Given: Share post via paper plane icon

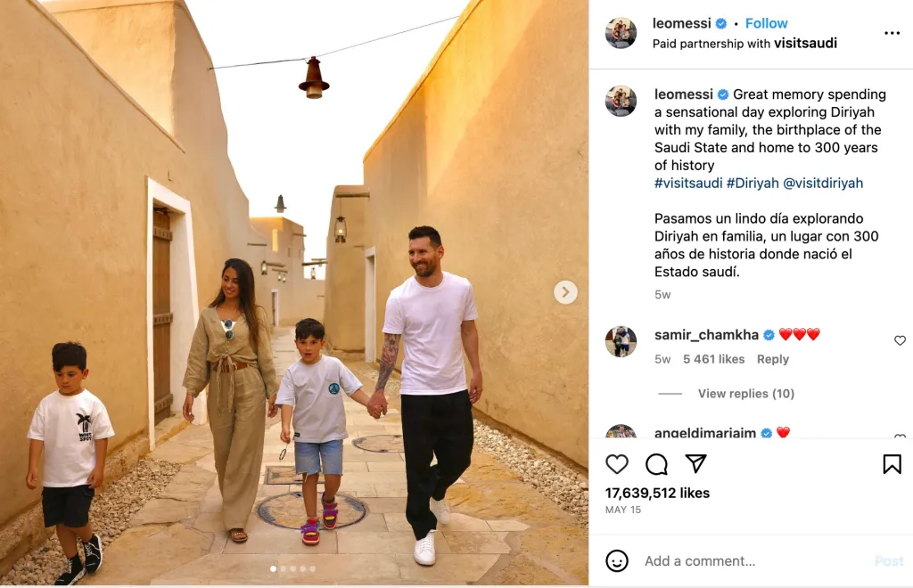Looking at the screenshot, I should click(x=695, y=463).
